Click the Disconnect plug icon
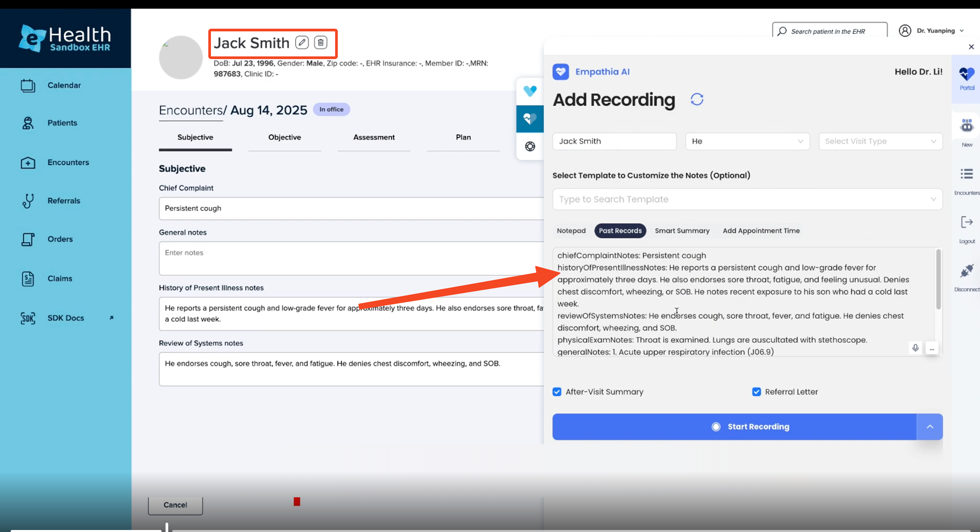Image resolution: width=980 pixels, height=532 pixels. [966, 271]
